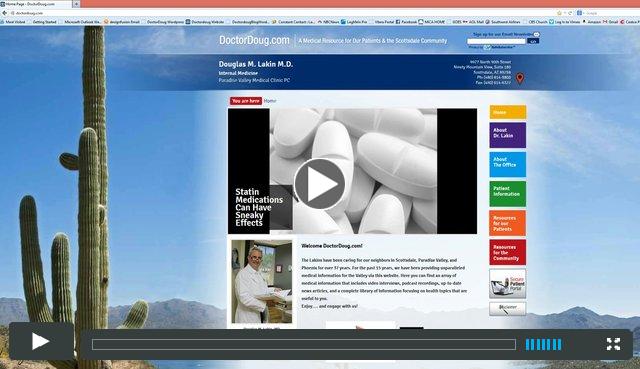Click the email newsletter input field
This screenshot has height=369, width=640.
pos(496,41)
